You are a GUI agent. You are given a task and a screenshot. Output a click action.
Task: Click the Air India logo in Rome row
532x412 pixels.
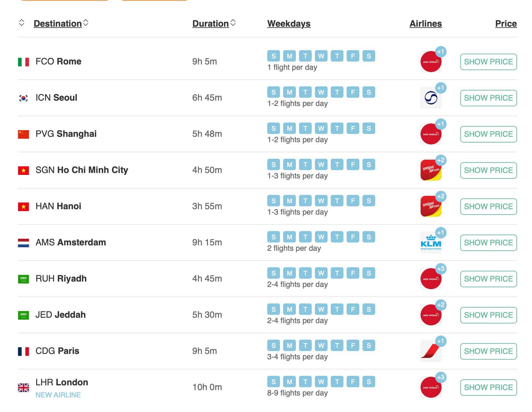(430, 62)
